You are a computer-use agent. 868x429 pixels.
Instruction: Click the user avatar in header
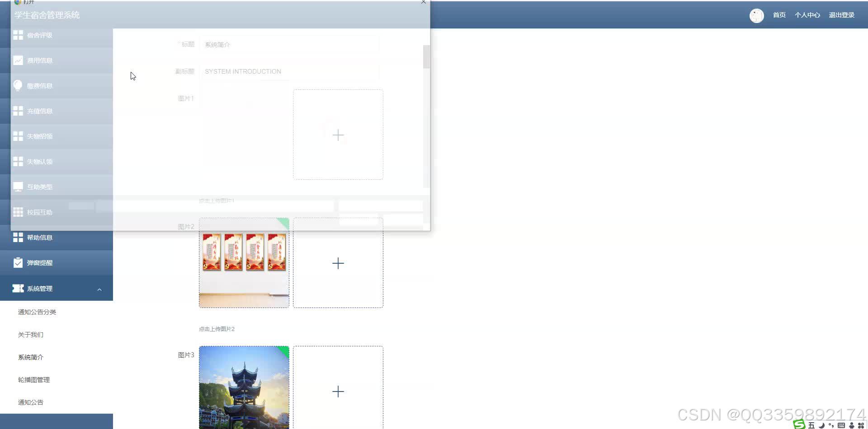pos(757,15)
